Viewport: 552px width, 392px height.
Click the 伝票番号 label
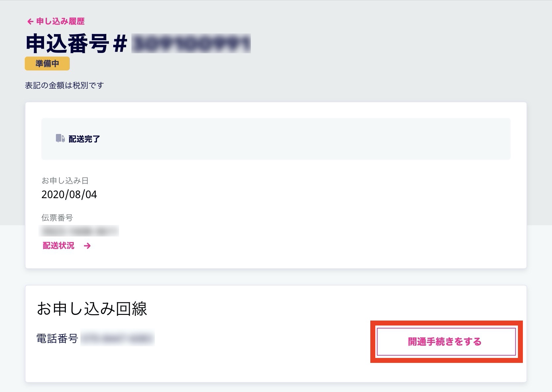coord(57,218)
